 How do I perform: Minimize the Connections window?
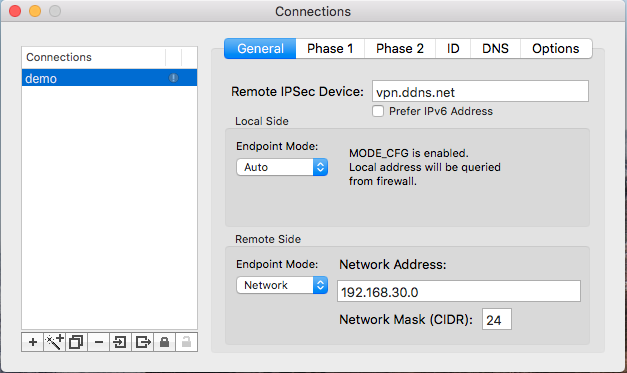35,11
